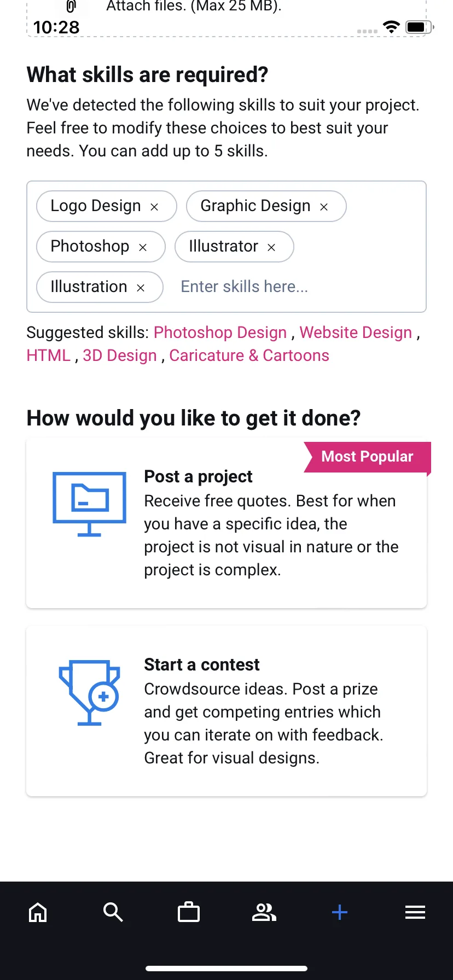Tap the blue plus icon
Image resolution: width=453 pixels, height=980 pixels.
340,912
